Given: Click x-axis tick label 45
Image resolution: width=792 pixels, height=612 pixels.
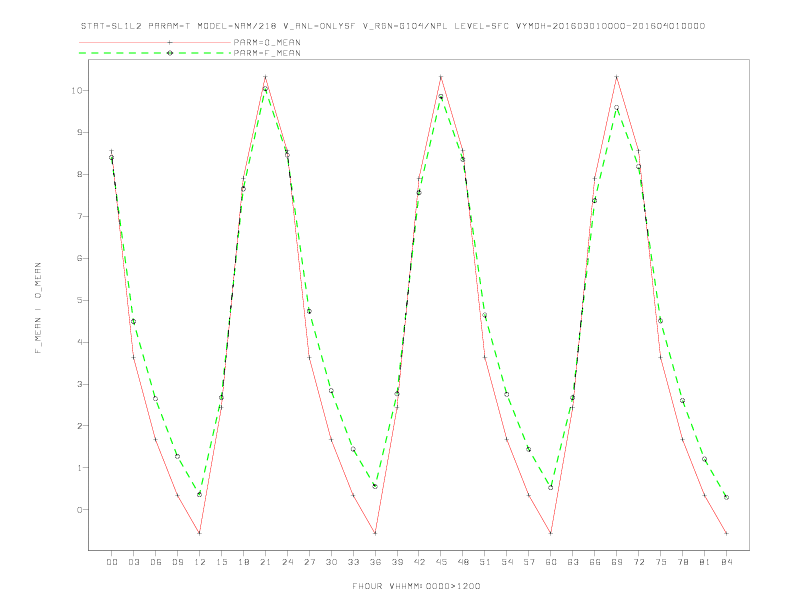Looking at the screenshot, I should coord(441,562).
